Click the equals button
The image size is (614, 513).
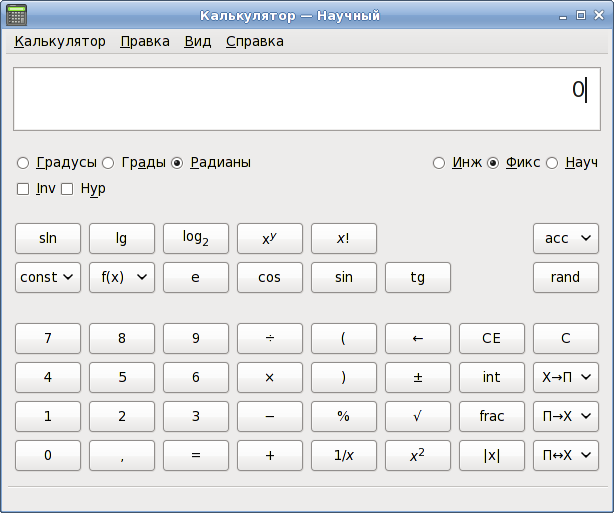pyautogui.click(x=196, y=455)
